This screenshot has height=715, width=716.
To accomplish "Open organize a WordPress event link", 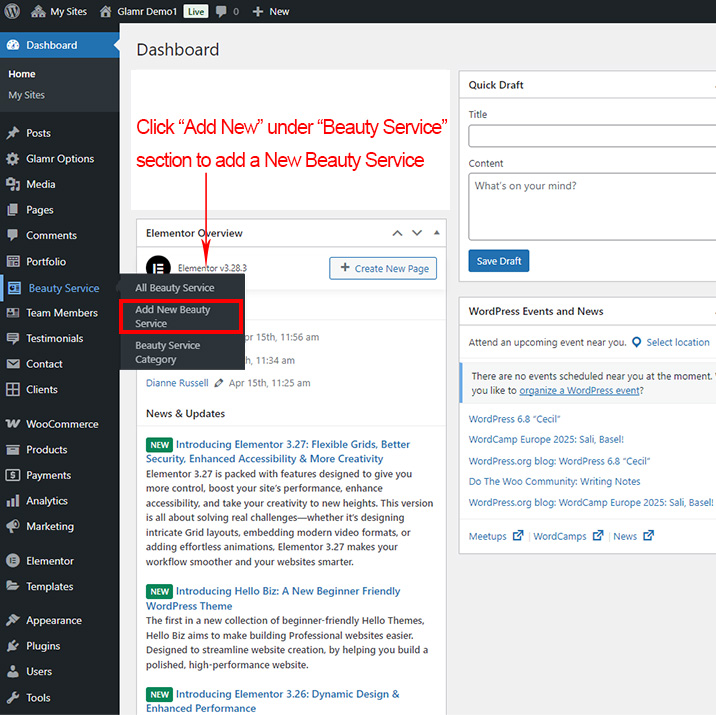I will pyautogui.click(x=579, y=391).
